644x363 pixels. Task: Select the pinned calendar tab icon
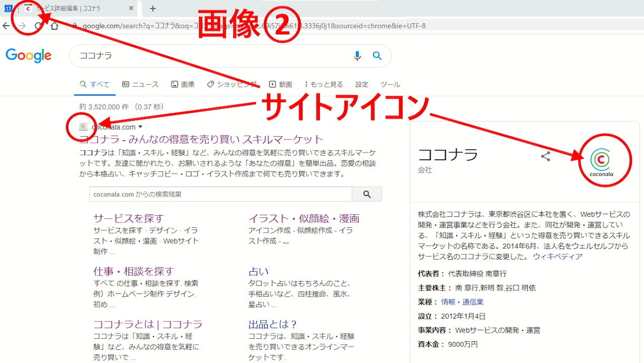coord(8,8)
